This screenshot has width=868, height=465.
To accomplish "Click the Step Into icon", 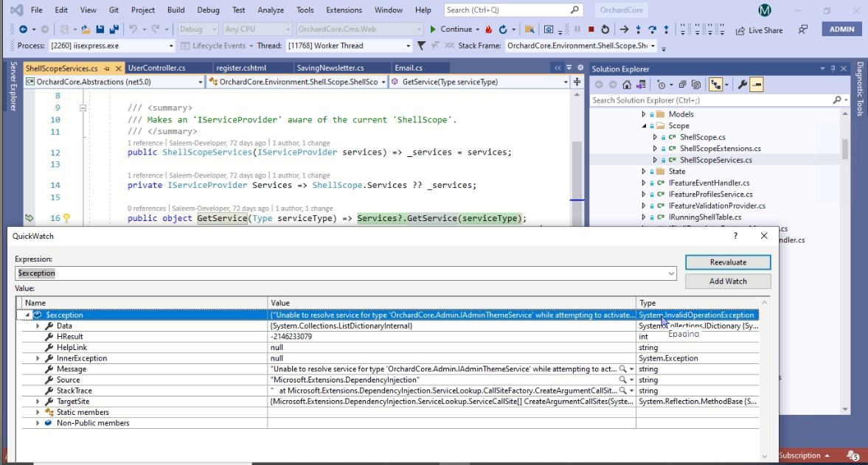I will click(638, 29).
